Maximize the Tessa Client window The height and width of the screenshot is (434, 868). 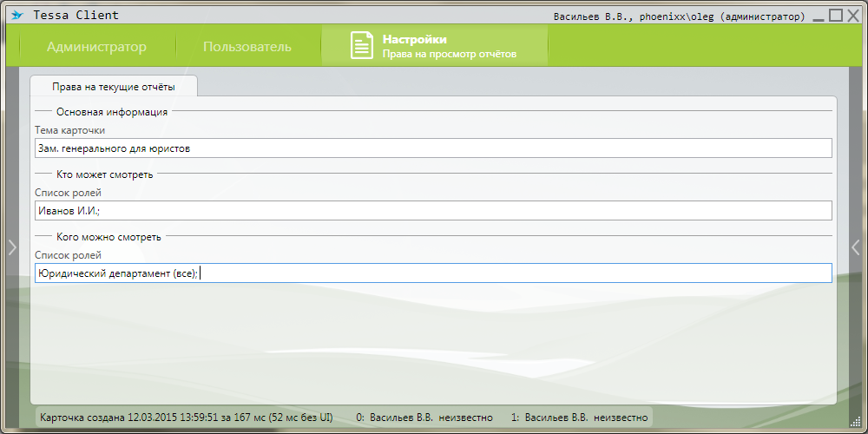[x=835, y=16]
